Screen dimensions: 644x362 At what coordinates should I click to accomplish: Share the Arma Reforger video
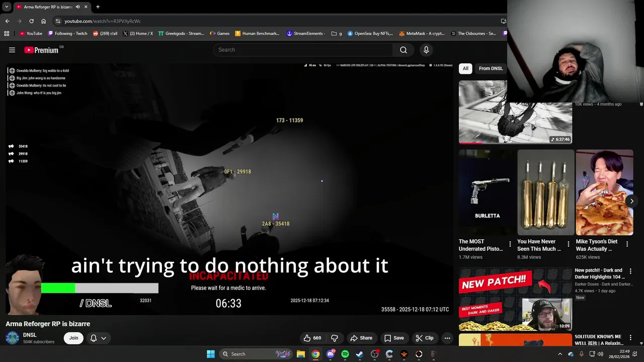[361, 338]
